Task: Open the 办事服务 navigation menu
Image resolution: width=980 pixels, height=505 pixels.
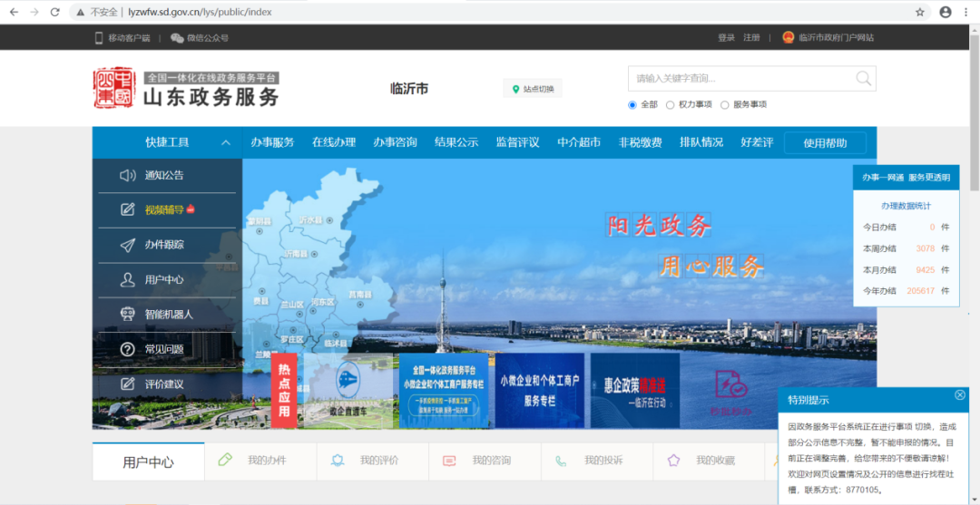Action: click(x=272, y=142)
